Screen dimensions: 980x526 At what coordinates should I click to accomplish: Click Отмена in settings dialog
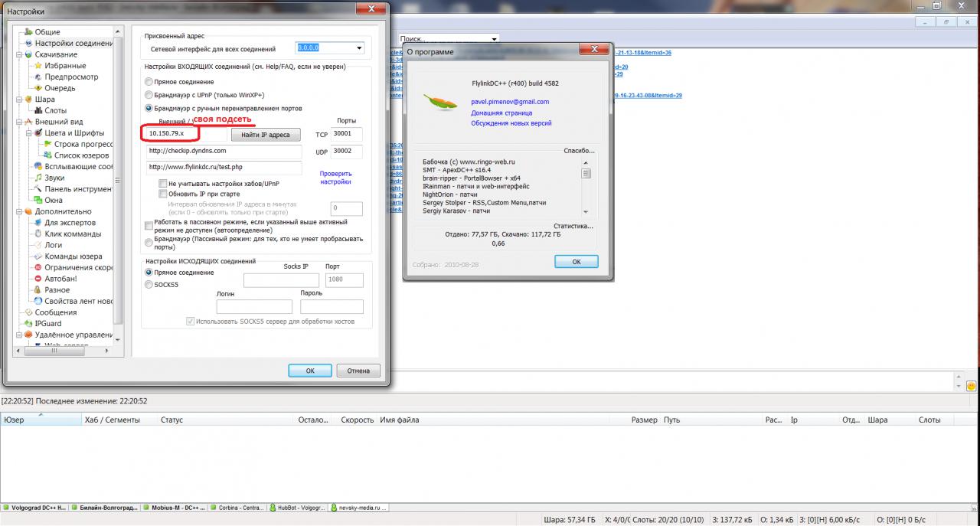358,371
